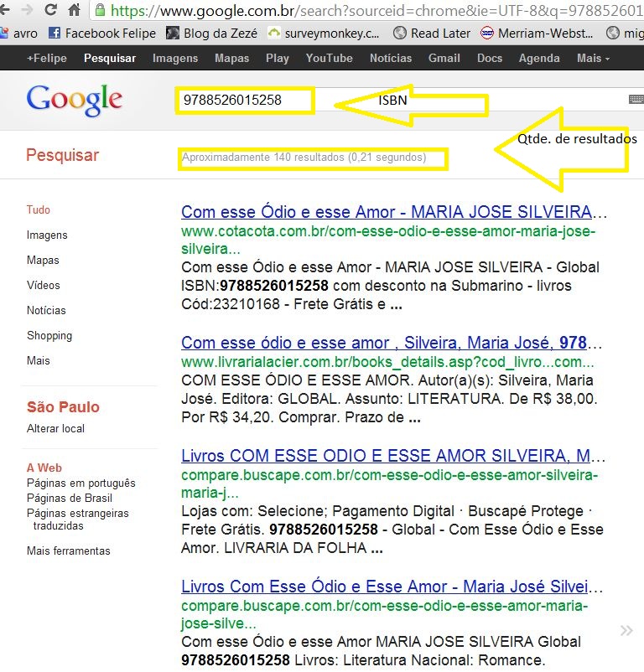This screenshot has width=644, height=672.
Task: Open the livrarialacier Com esse ódio result
Action: coord(392,343)
